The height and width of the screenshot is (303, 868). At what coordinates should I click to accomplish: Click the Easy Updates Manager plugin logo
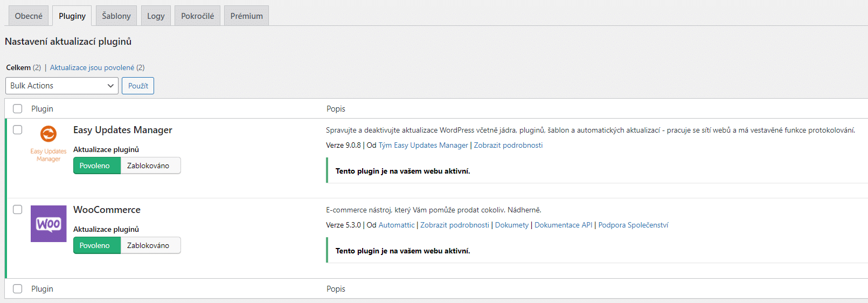(48, 143)
